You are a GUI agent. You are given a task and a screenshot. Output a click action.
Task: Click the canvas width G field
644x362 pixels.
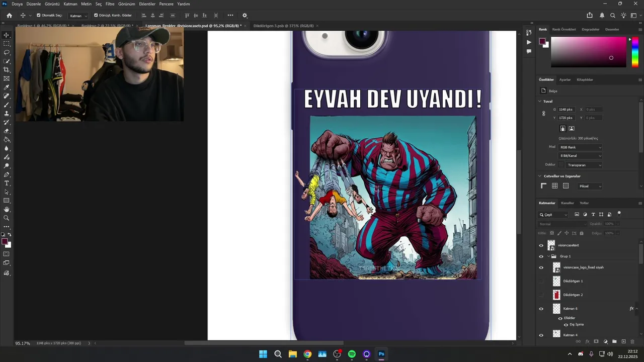click(567, 109)
